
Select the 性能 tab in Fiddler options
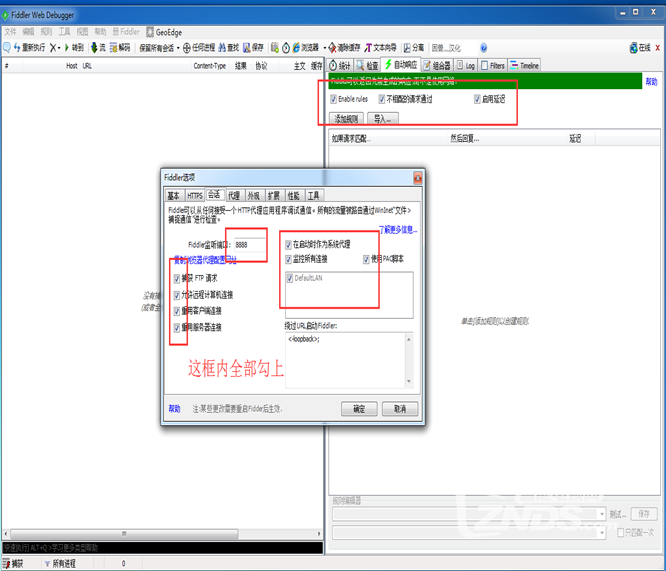[293, 195]
